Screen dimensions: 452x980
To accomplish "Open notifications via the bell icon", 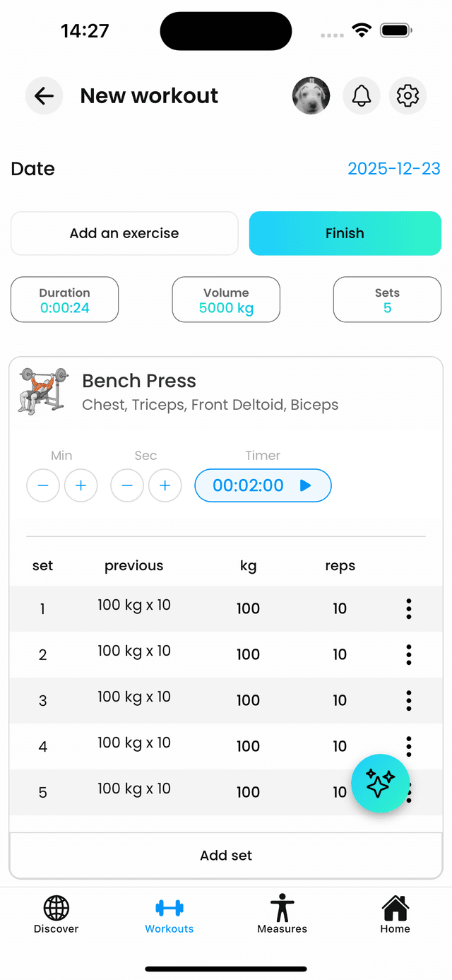I will click(361, 95).
